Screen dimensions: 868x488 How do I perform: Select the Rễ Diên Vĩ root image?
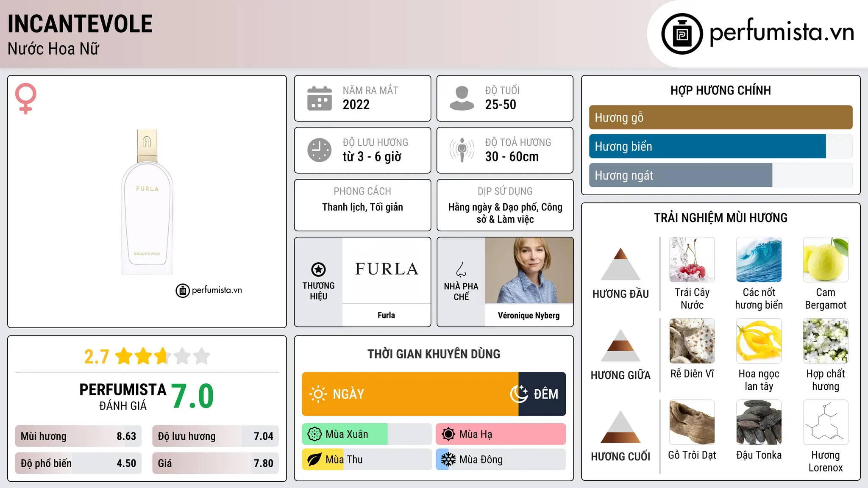pyautogui.click(x=692, y=341)
